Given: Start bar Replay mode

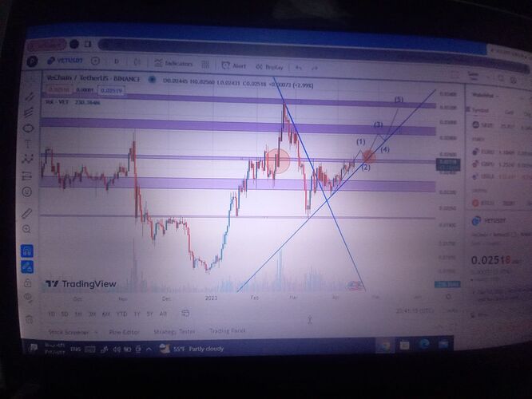Looking at the screenshot, I should pyautogui.click(x=272, y=66).
